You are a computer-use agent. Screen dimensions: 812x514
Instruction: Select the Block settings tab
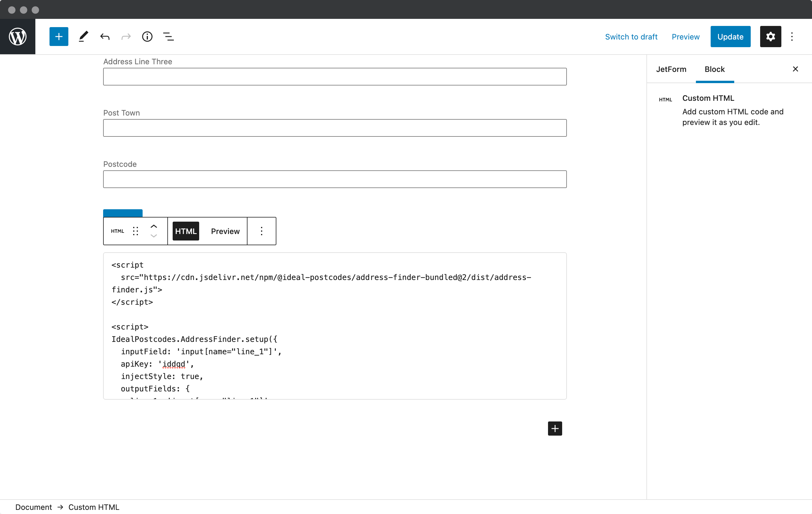pos(714,69)
